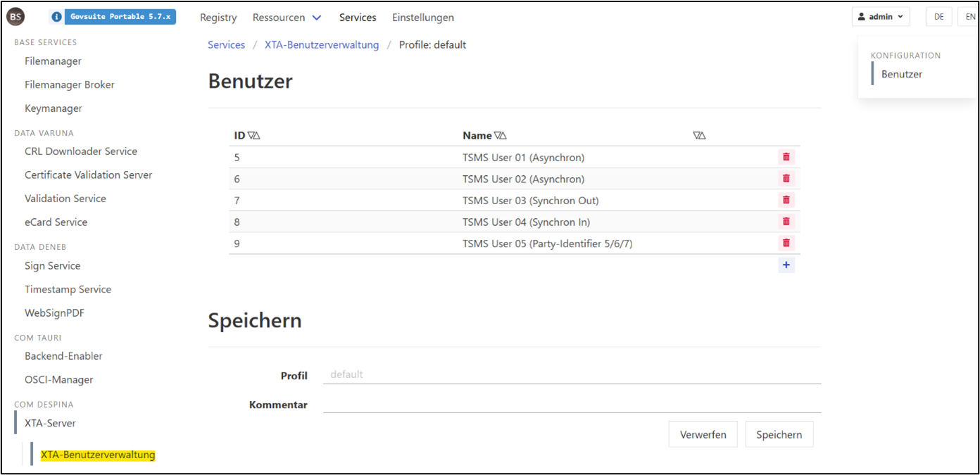Remove TSMS User 04 using the delete icon
This screenshot has width=980, height=475.
click(786, 221)
